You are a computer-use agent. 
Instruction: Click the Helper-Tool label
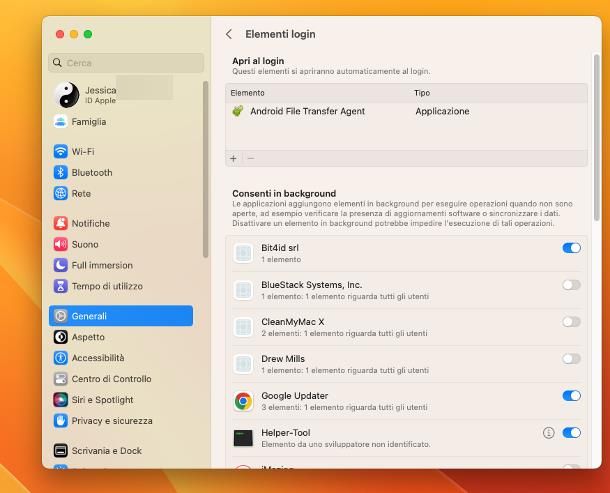click(x=286, y=433)
